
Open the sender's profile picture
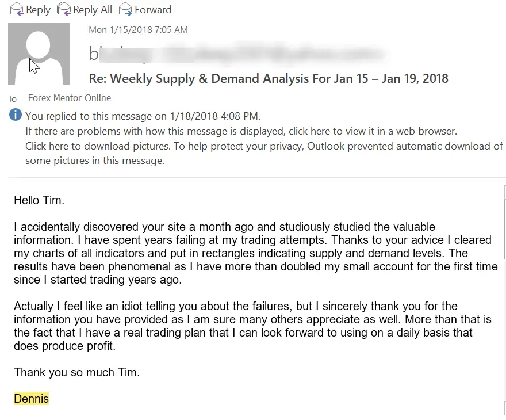coord(38,54)
